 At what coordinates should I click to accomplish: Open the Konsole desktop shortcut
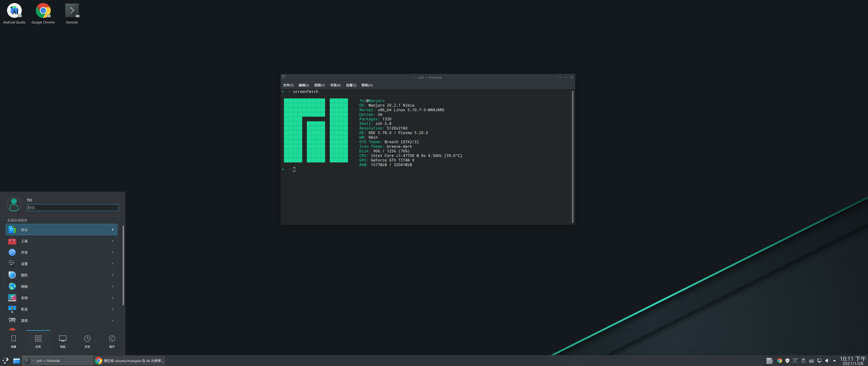(x=72, y=14)
